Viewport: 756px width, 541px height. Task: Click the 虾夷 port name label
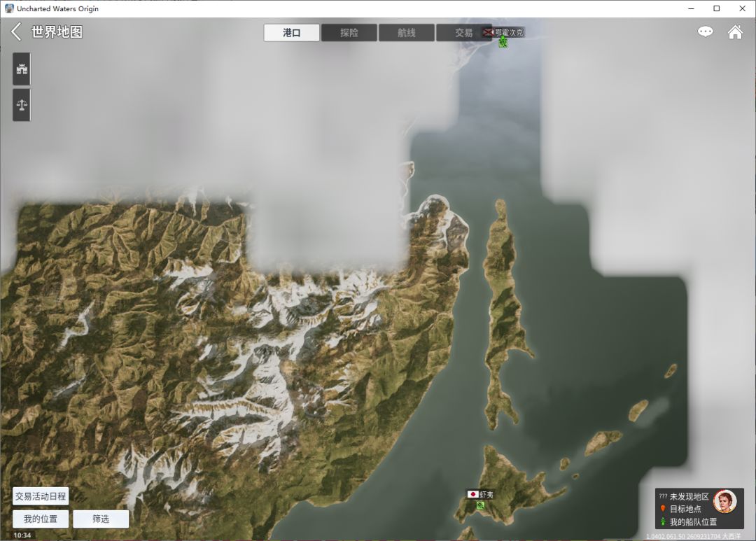(486, 494)
